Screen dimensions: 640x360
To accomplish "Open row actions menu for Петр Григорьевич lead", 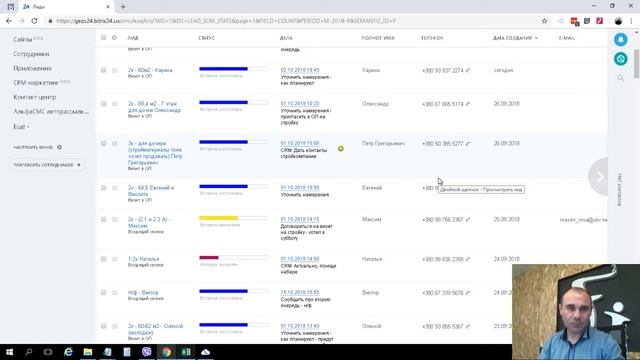I will click(115, 144).
